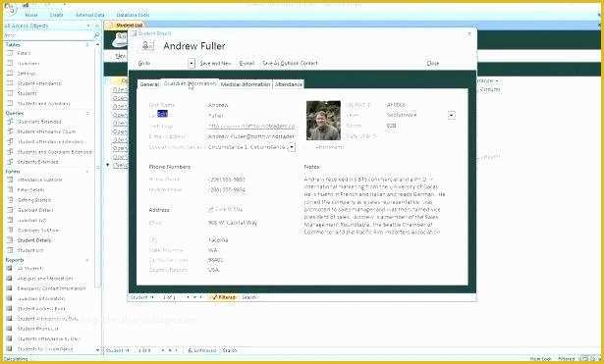This screenshot has height=364, width=604.
Task: Open the Emergency Contact Information report icon
Action: tap(10, 288)
